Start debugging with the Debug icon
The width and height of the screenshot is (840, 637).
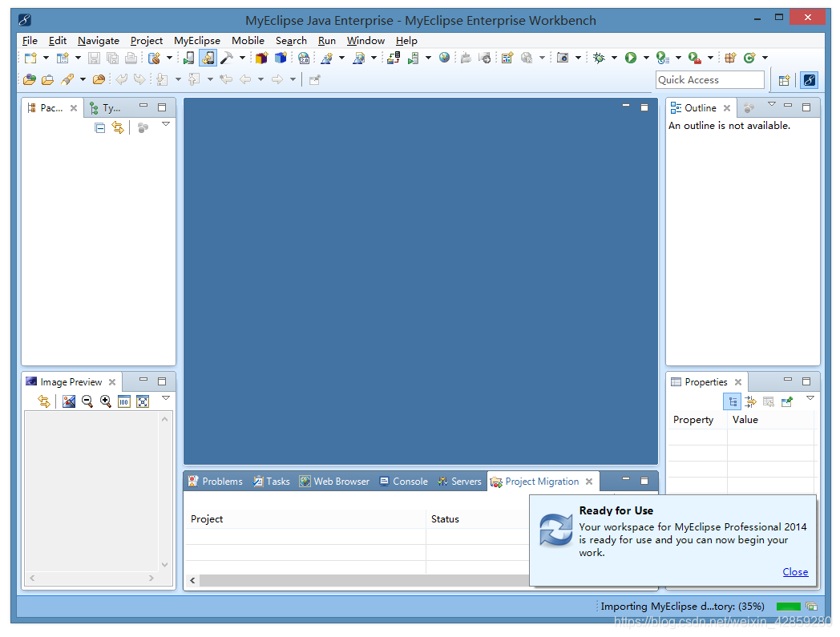coord(600,58)
